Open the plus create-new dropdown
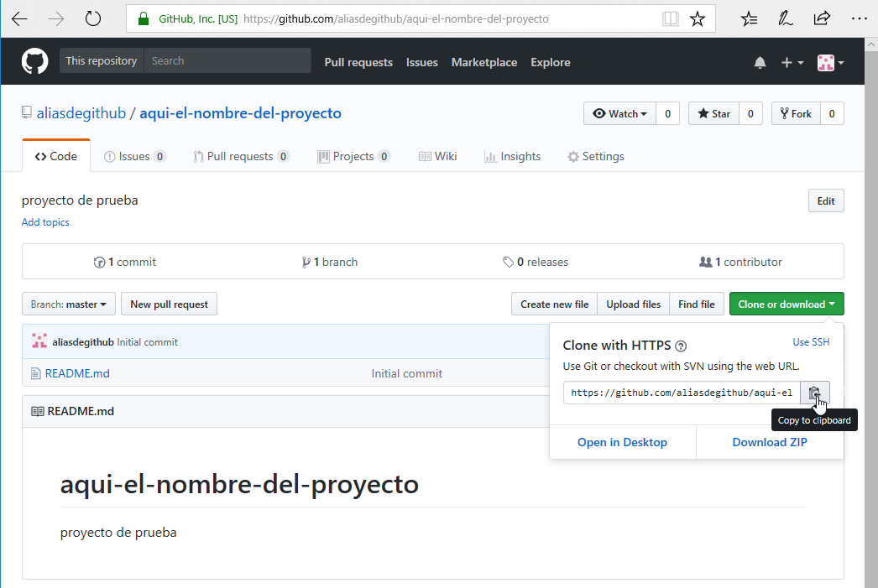This screenshot has height=588, width=878. (x=792, y=63)
